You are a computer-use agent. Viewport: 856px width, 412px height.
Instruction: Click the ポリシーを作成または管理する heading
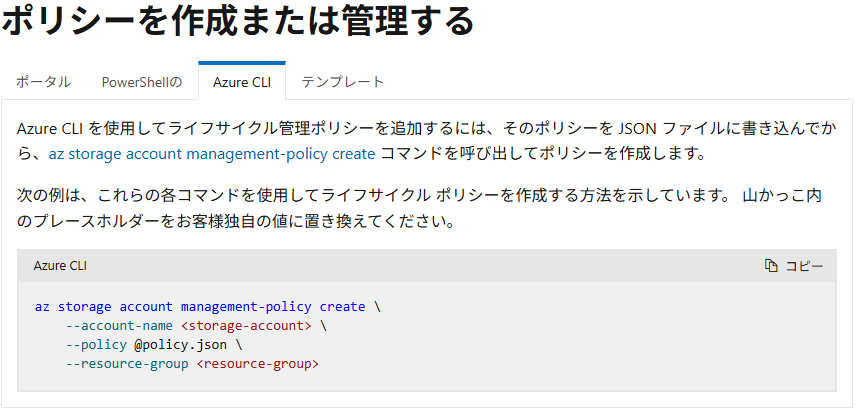pos(238,22)
